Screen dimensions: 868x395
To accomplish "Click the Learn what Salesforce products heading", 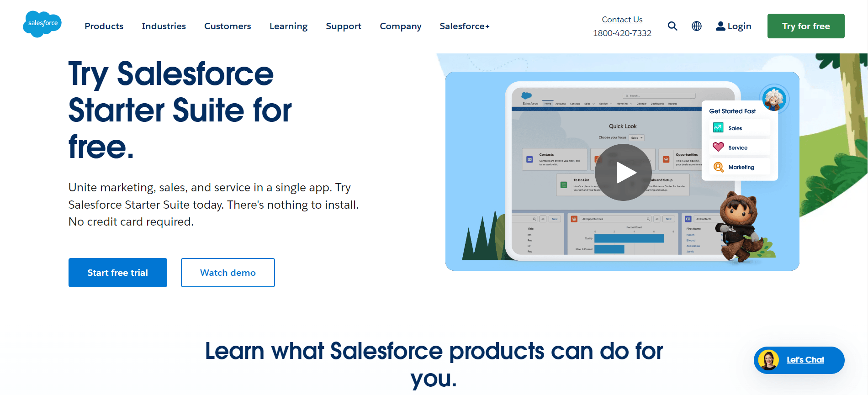I will click(434, 364).
